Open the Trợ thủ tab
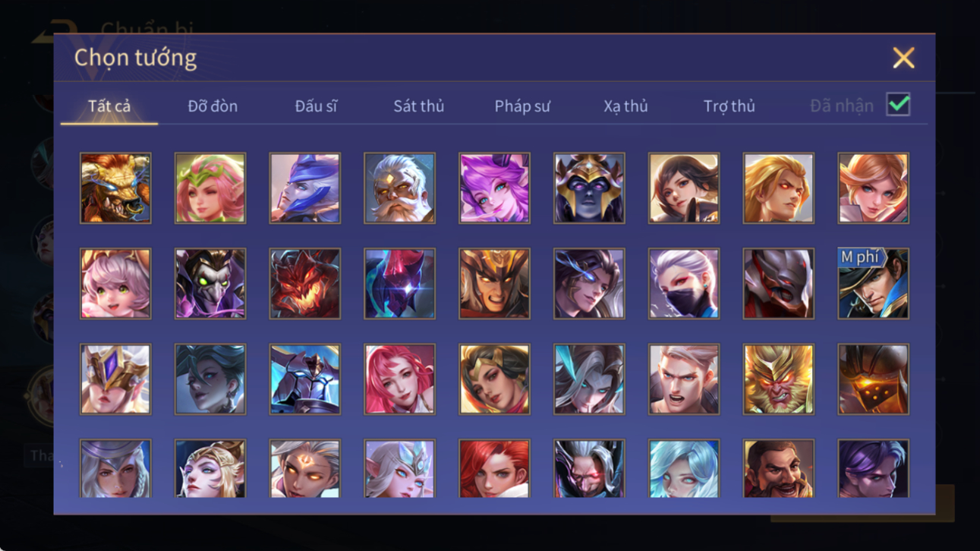This screenshot has width=980, height=551. (729, 106)
